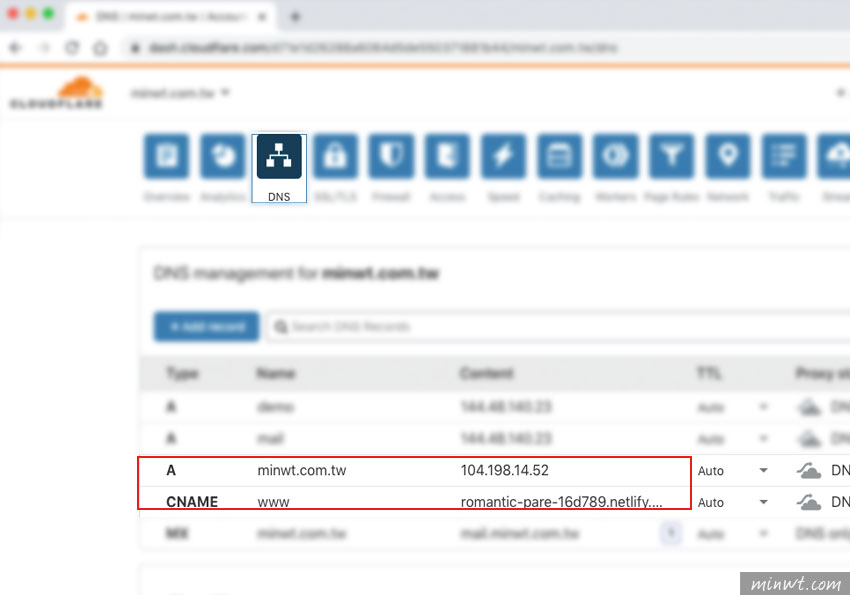
Task: Close the Cloudflare DNS browser tab
Action: (262, 17)
